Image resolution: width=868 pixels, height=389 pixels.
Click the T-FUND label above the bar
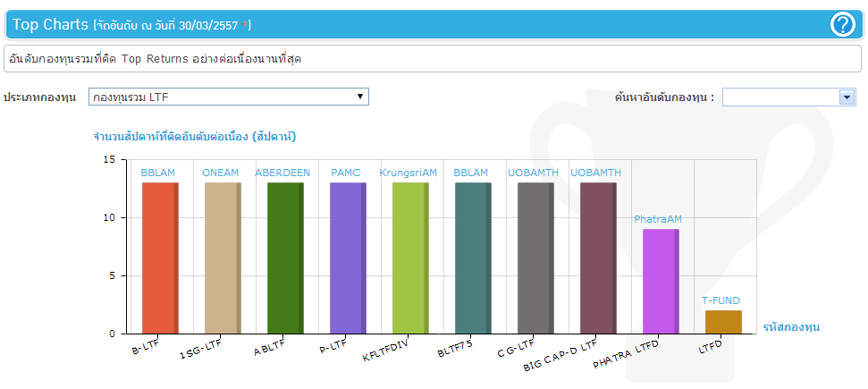(x=721, y=300)
